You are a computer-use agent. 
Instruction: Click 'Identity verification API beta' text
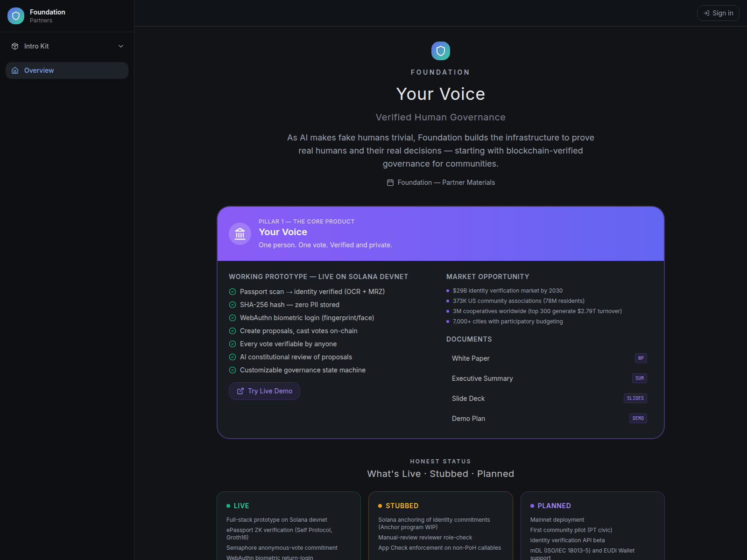567,540
